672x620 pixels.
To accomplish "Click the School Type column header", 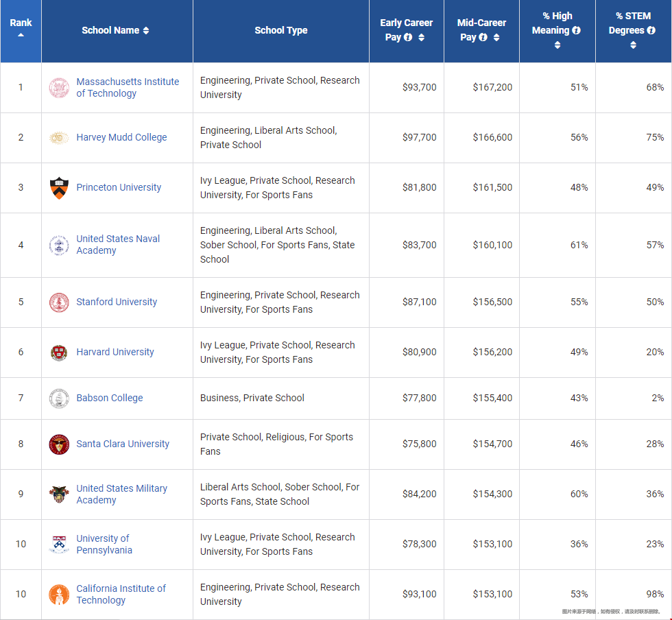I will pyautogui.click(x=281, y=30).
